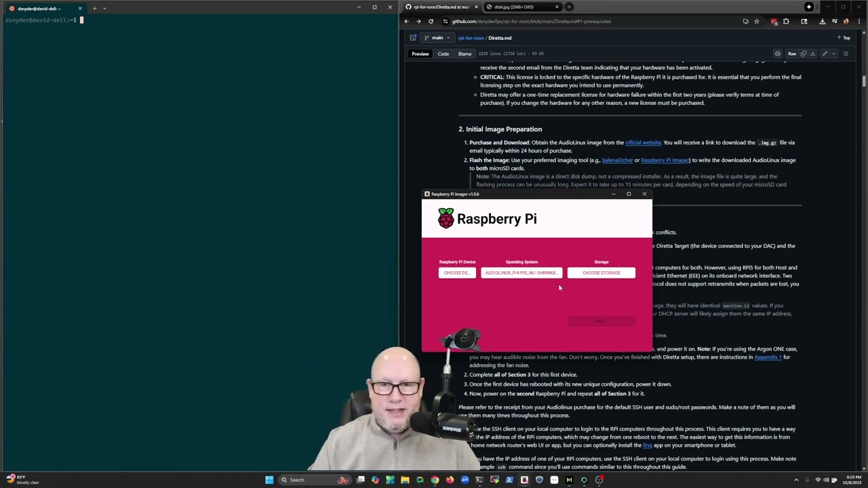Click Choose Device button in Raspberry Pi Imager
This screenshot has height=488, width=868.
(457, 272)
